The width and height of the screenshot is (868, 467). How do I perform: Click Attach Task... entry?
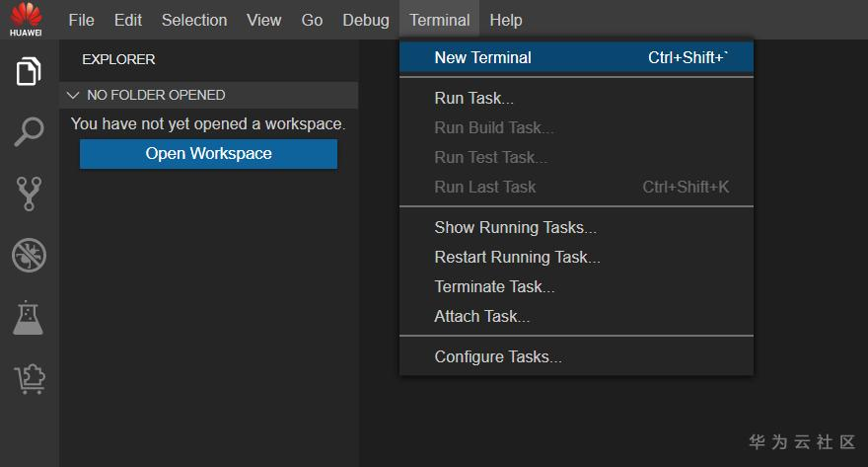click(481, 317)
